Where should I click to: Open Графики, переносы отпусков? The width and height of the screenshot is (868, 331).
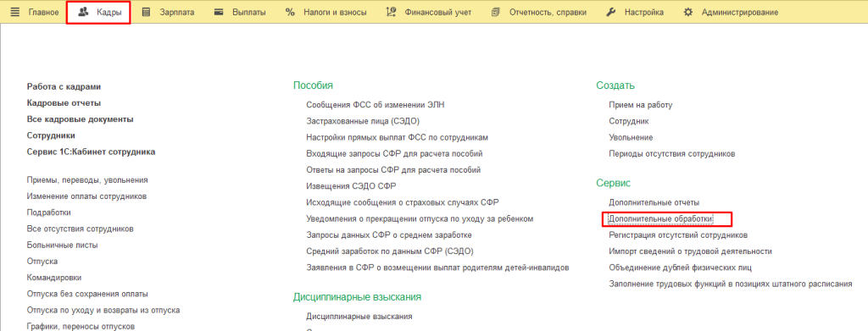coord(81,327)
